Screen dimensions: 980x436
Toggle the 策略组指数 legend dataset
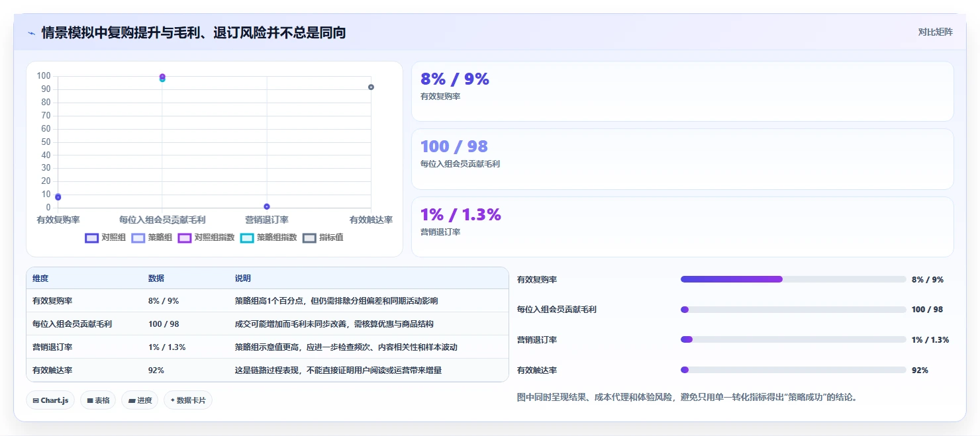[268, 238]
